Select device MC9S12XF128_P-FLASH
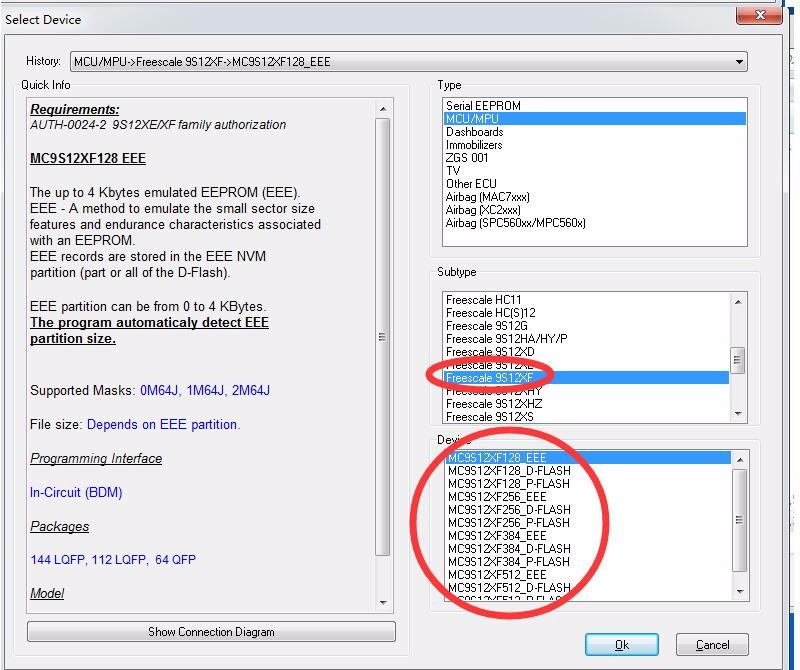Viewport: 800px width, 670px height. click(588, 484)
